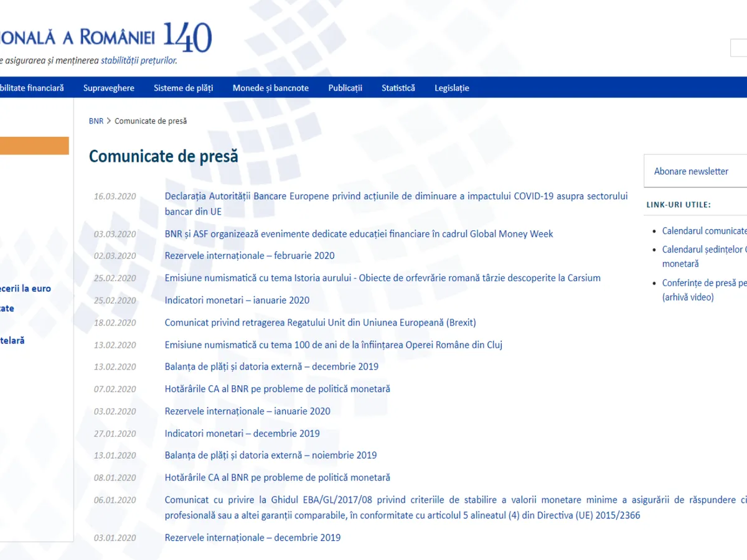Open the Brexit press release link
Viewport: 747px width, 560px height.
[320, 322]
